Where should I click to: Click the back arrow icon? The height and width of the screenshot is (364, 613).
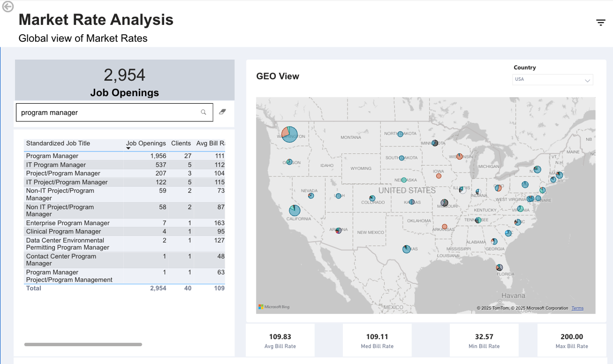8,7
